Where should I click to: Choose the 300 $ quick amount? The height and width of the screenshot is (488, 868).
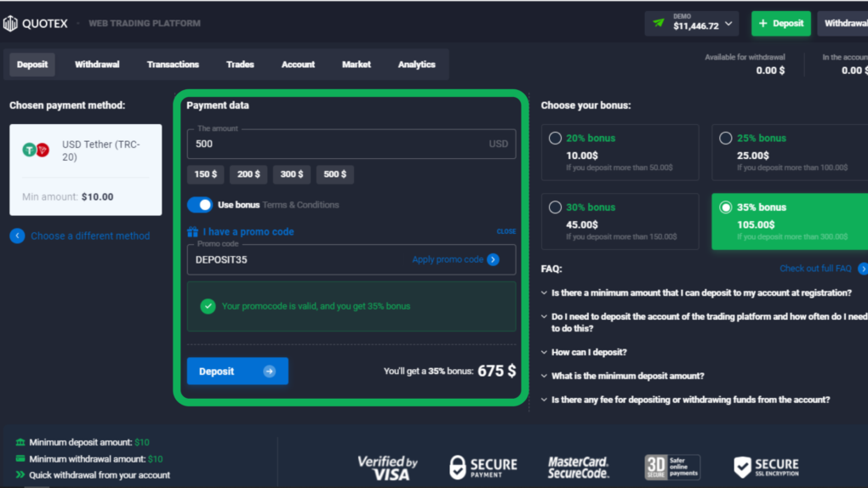(292, 174)
